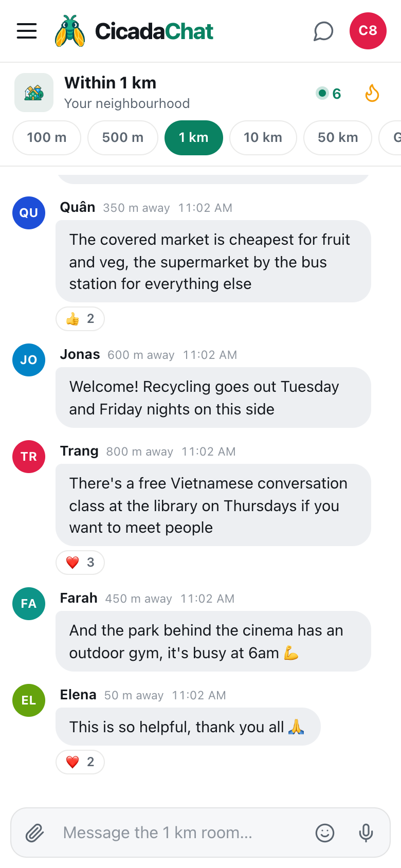
Task: Switch to the 100 m range
Action: pyautogui.click(x=47, y=138)
